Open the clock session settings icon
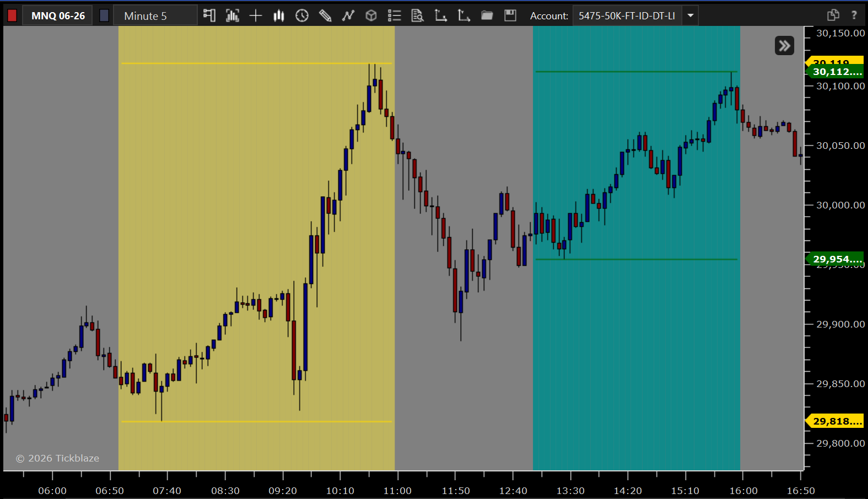Screen dimensions: 868x499 (x=302, y=15)
